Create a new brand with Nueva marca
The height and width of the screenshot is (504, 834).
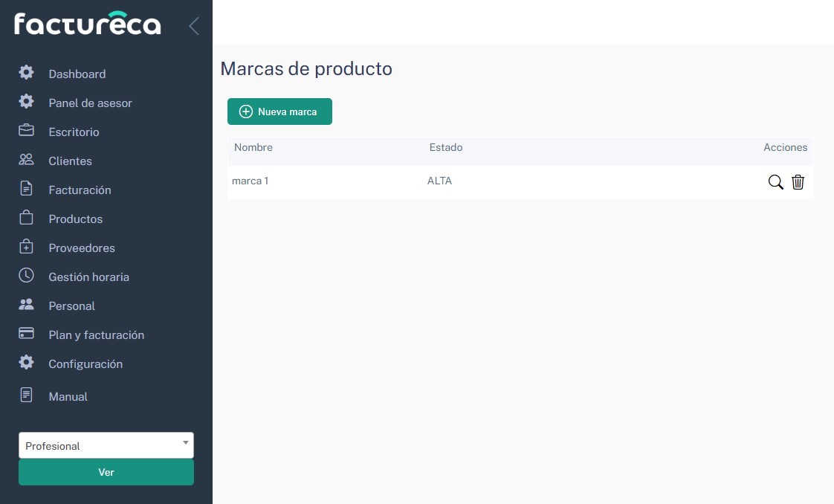click(x=279, y=112)
